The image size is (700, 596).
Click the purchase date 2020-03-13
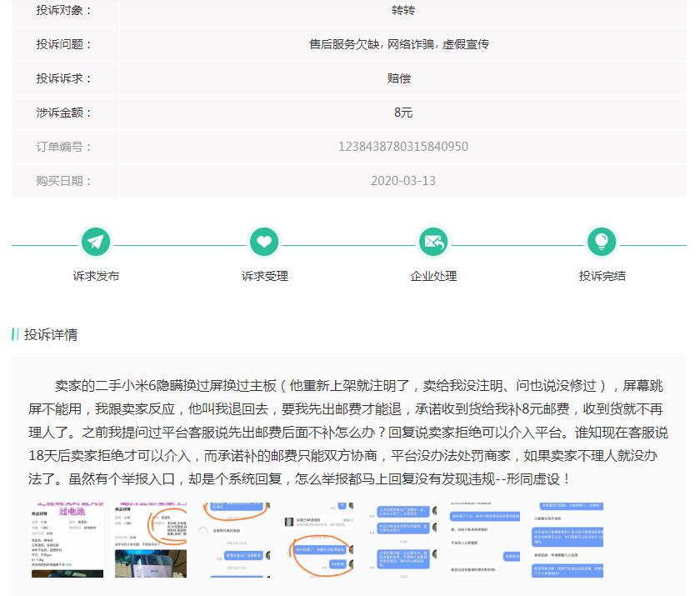(x=404, y=180)
